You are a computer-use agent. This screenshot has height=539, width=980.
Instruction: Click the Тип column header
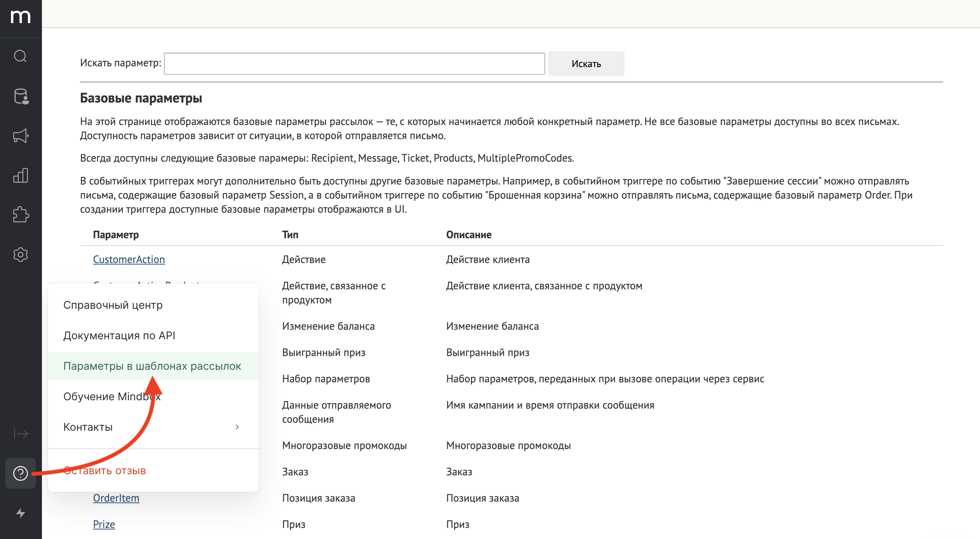pos(290,234)
